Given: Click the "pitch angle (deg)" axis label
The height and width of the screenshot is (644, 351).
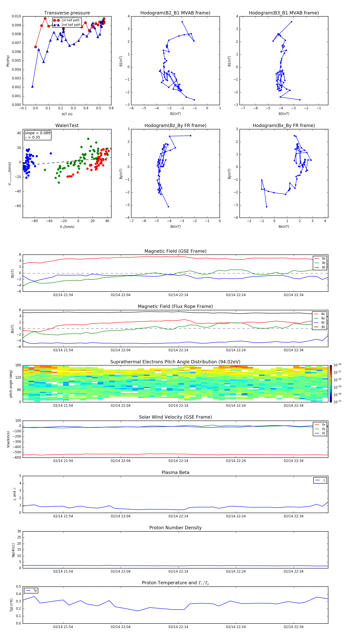Looking at the screenshot, I should (11, 384).
